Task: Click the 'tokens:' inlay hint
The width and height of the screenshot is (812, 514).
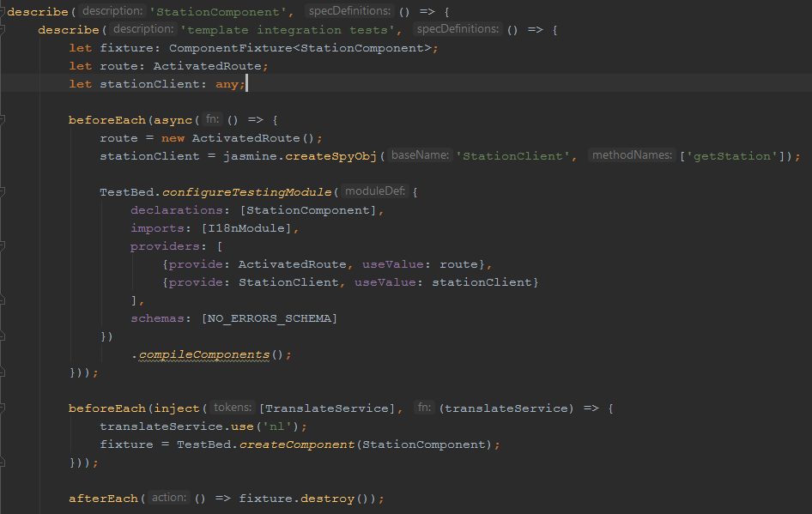Action: (x=232, y=408)
